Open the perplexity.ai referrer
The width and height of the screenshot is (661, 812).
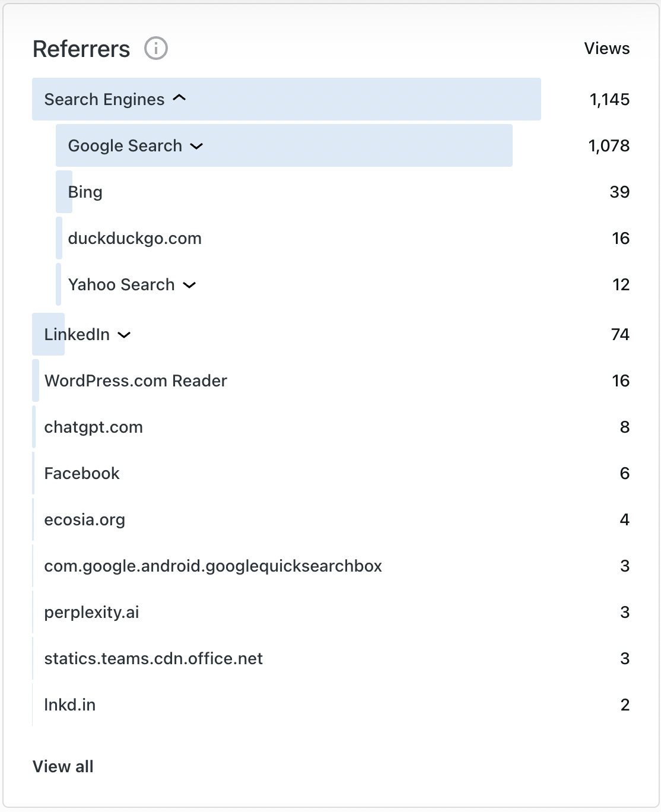[x=91, y=613]
